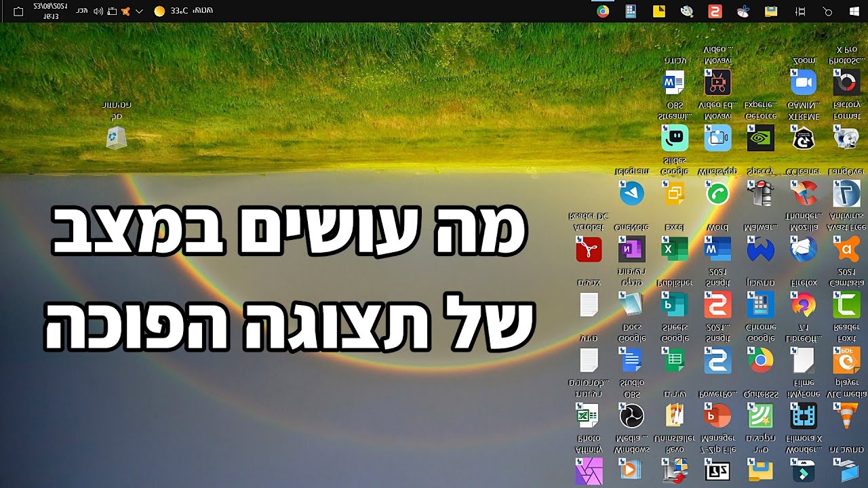Open the Google Sheets desktop shortcut
The image size is (868, 488).
[x=675, y=360]
